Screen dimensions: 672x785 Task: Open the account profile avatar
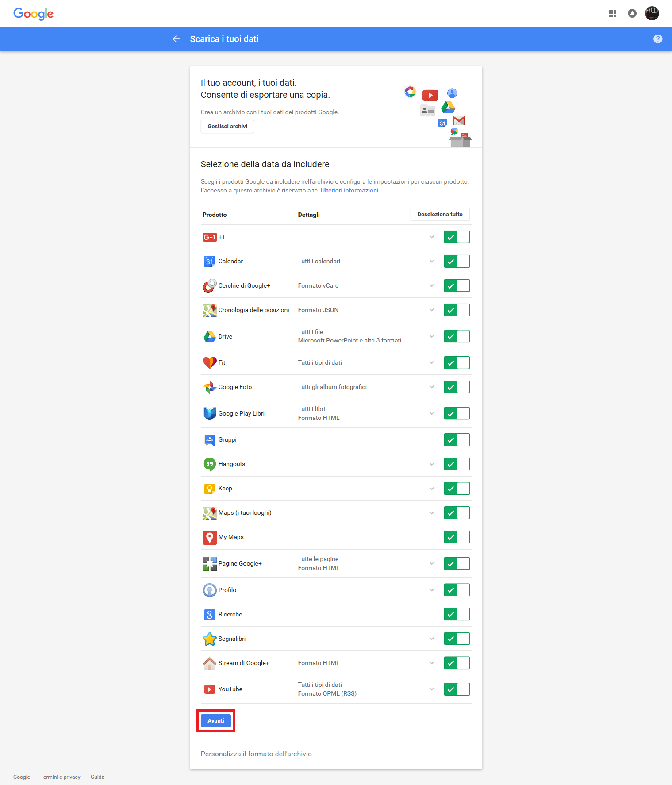click(652, 13)
